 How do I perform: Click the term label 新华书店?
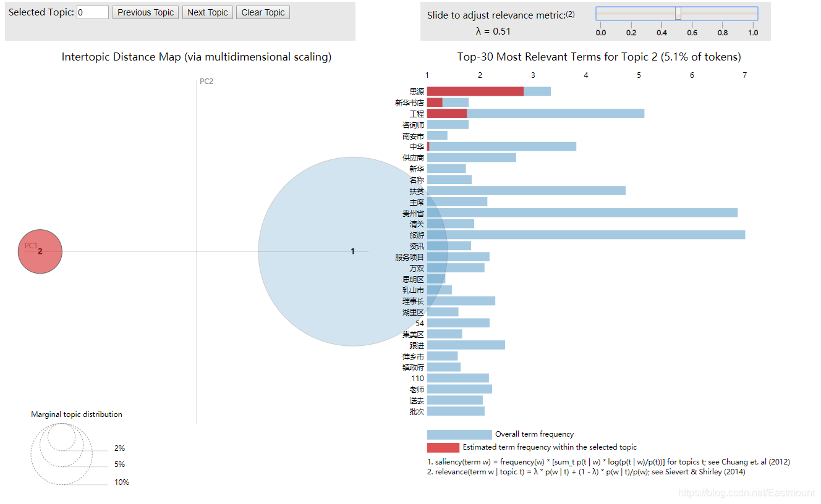[x=410, y=103]
